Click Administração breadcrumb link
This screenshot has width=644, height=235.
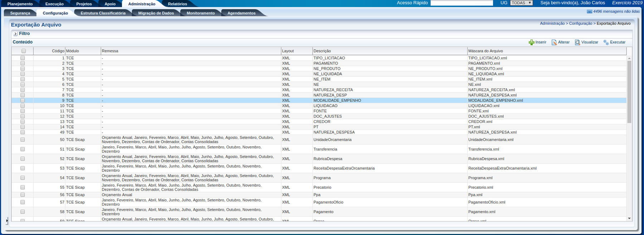tap(552, 24)
